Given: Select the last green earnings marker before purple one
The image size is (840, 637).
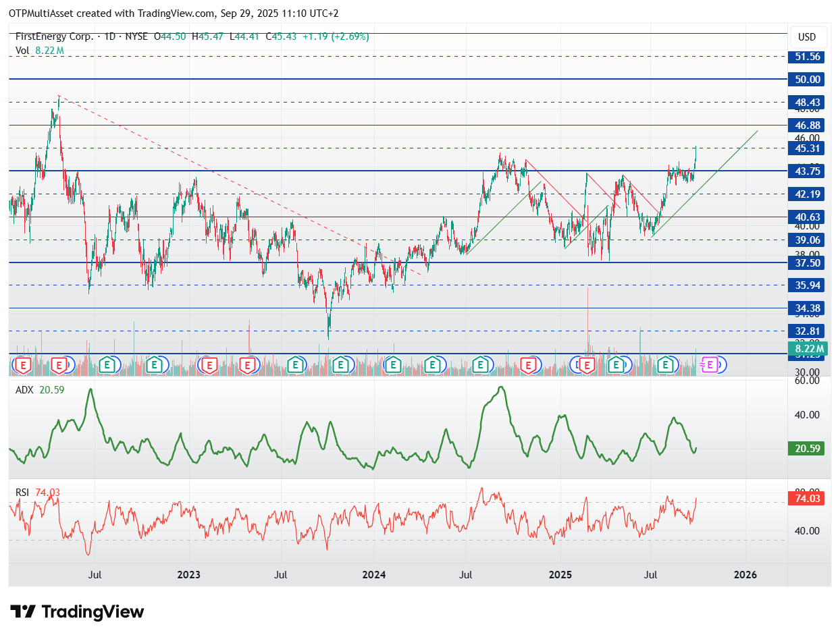Looking at the screenshot, I should [666, 366].
